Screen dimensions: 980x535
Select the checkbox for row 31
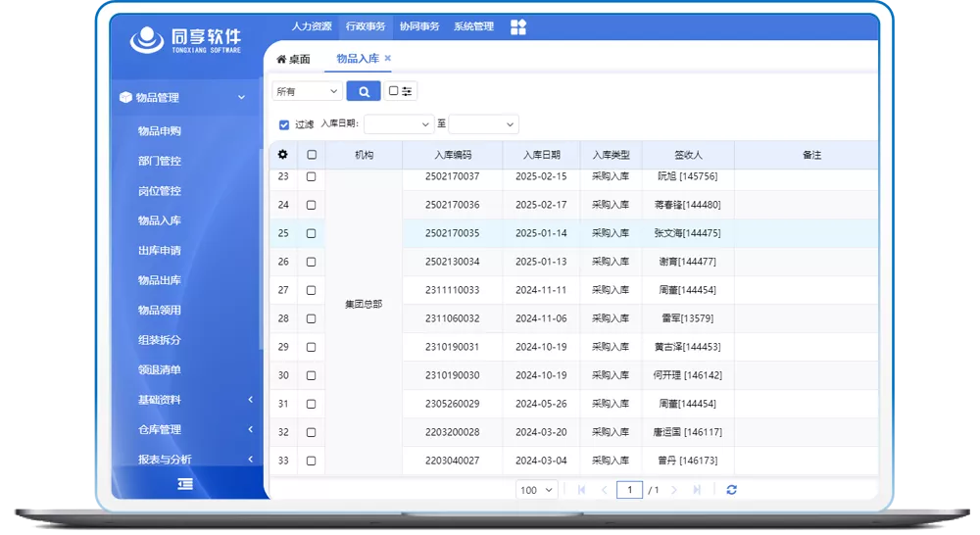311,404
